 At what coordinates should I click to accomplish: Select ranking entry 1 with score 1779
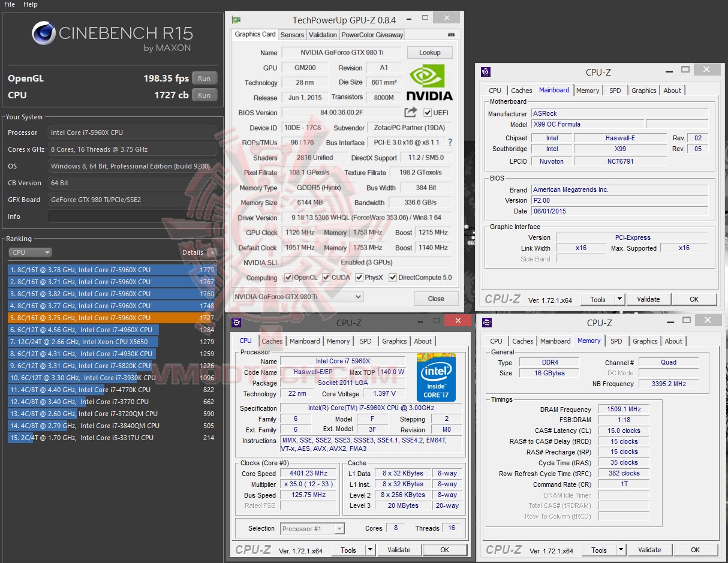112,270
